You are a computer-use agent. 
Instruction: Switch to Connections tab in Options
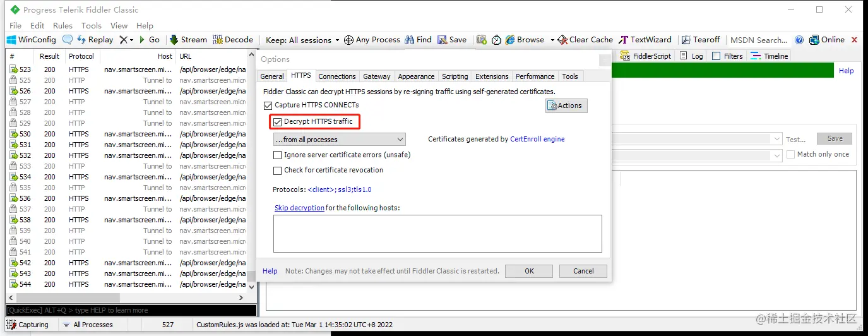point(337,76)
